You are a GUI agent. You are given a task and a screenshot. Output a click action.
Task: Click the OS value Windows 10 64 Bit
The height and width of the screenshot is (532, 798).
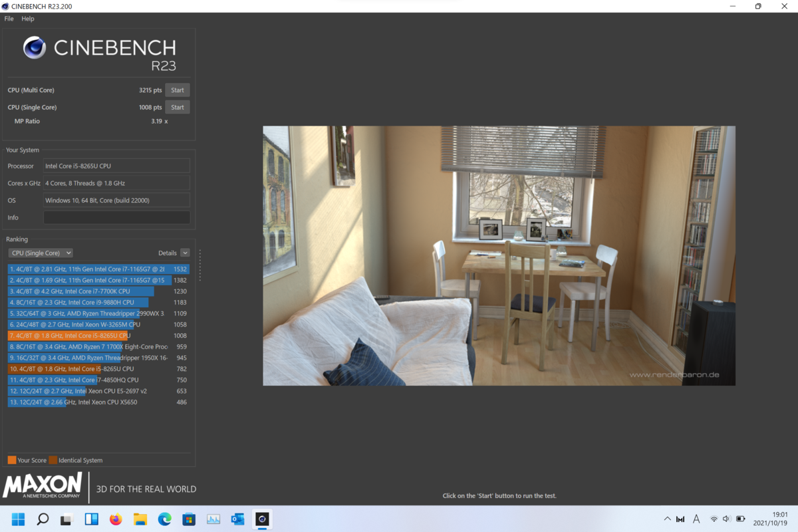pyautogui.click(x=116, y=200)
